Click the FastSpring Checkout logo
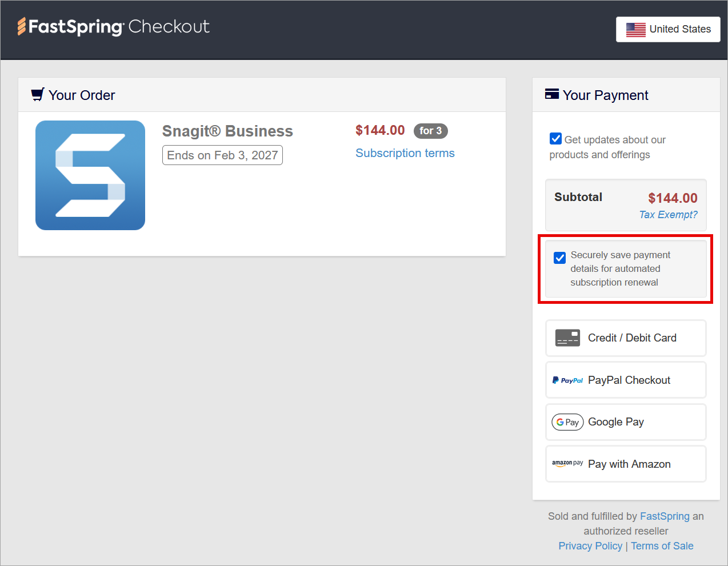 click(x=113, y=27)
